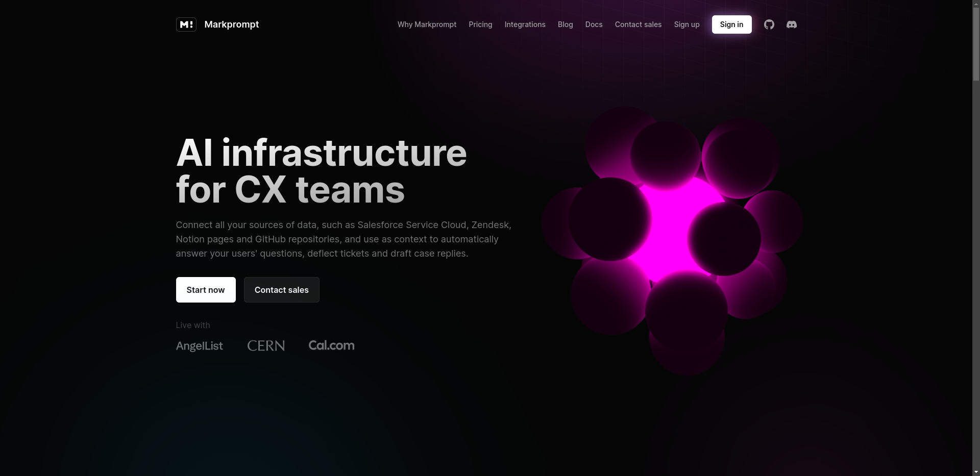Viewport: 980px width, 476px height.
Task: Open the Docs link in the header
Action: 594,24
